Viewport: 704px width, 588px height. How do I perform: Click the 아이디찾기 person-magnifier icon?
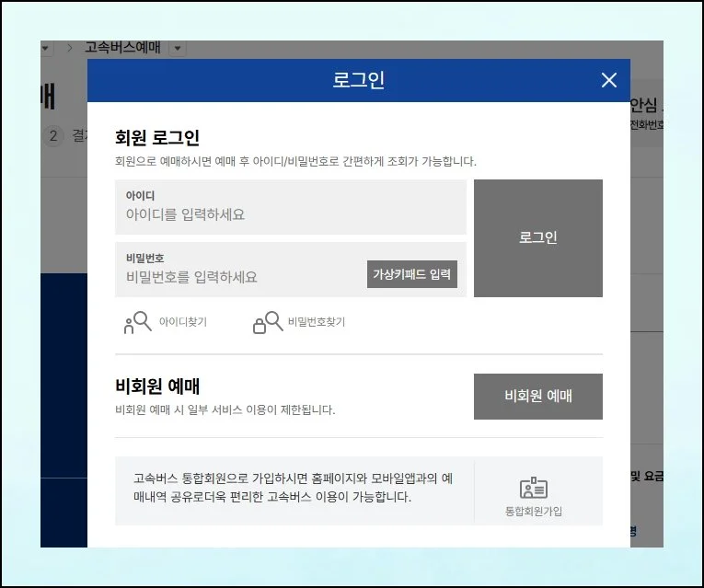[x=137, y=323]
